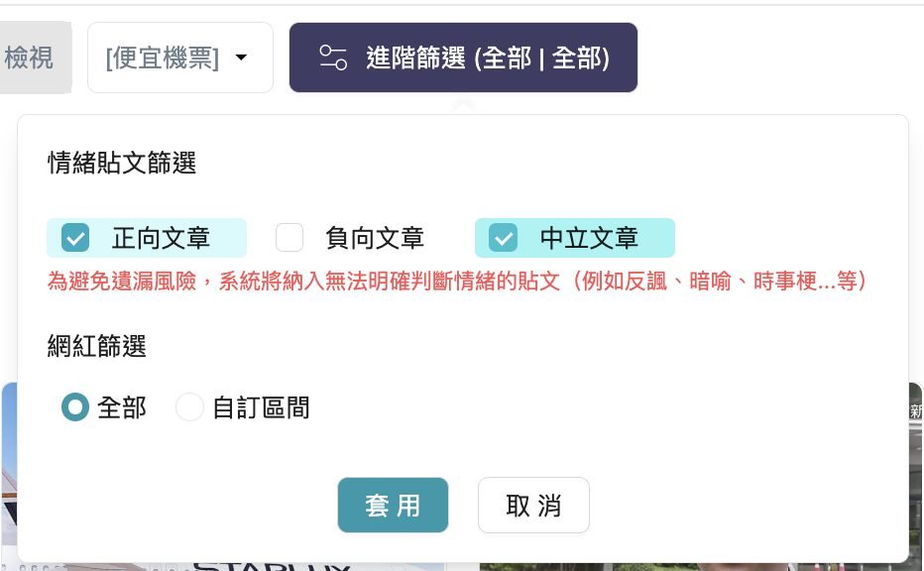
Task: Uncheck the 中立文章 checkbox
Action: point(504,238)
